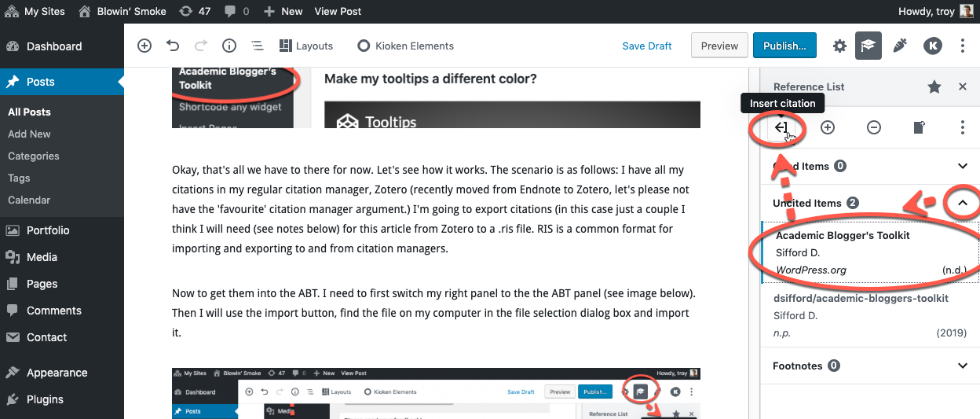The image size is (980, 419).
Task: Click the Kioken K icon
Action: point(932,46)
